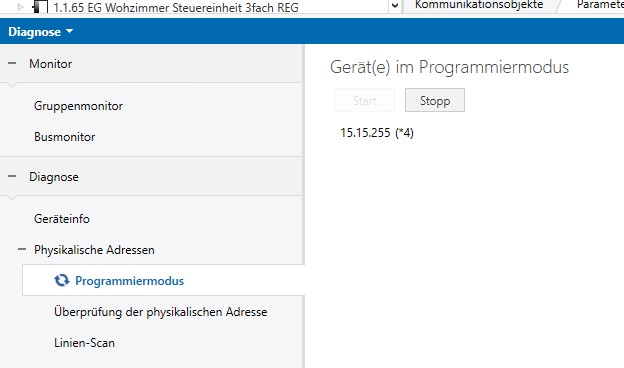Click the Programmiermodus refresh icon
This screenshot has height=368, width=624.
coord(61,280)
